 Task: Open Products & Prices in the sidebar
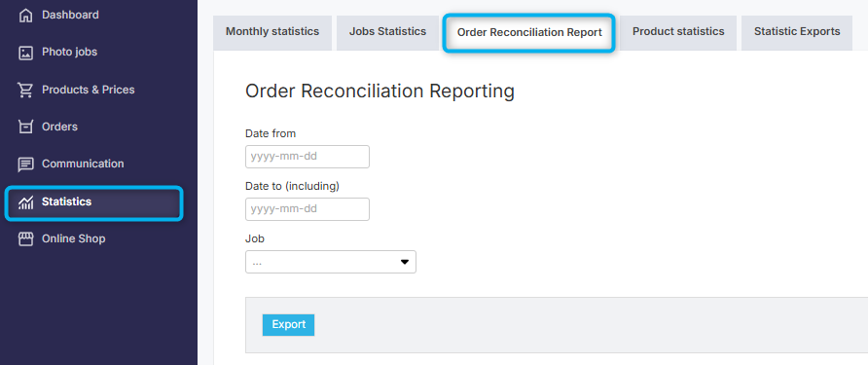coord(88,90)
